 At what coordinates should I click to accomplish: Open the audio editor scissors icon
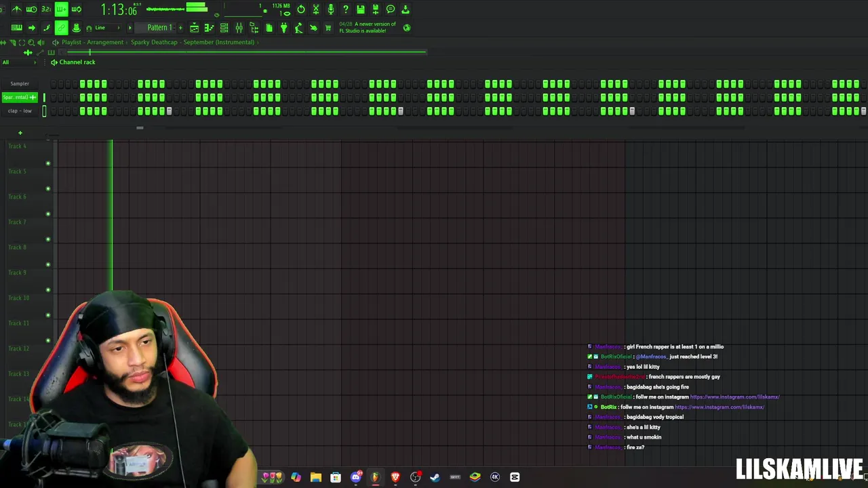[316, 9]
